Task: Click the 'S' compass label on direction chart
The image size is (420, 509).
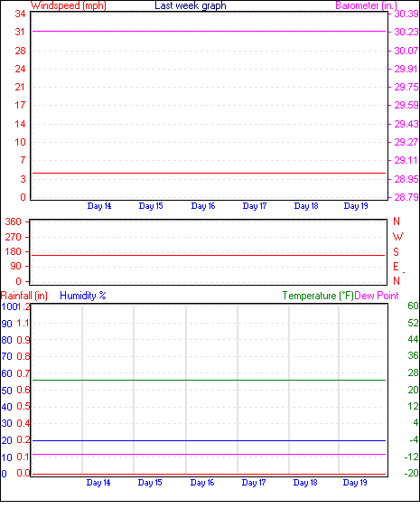Action: click(x=396, y=252)
